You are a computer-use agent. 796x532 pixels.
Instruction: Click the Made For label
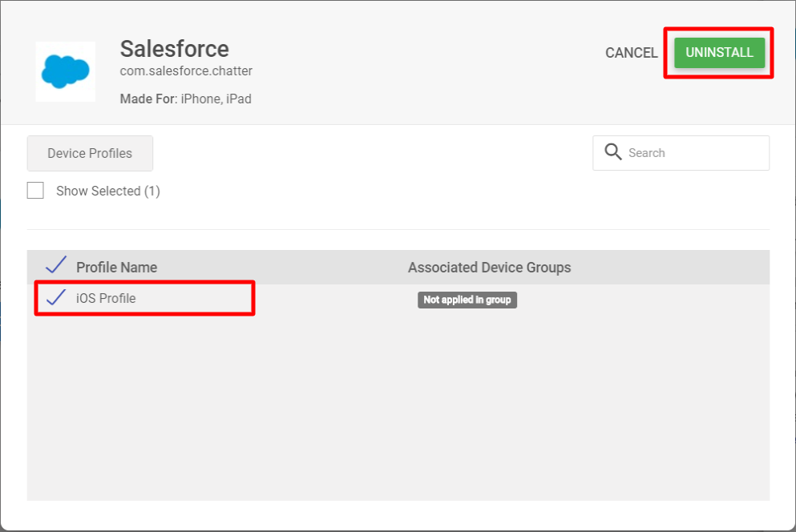pos(147,99)
